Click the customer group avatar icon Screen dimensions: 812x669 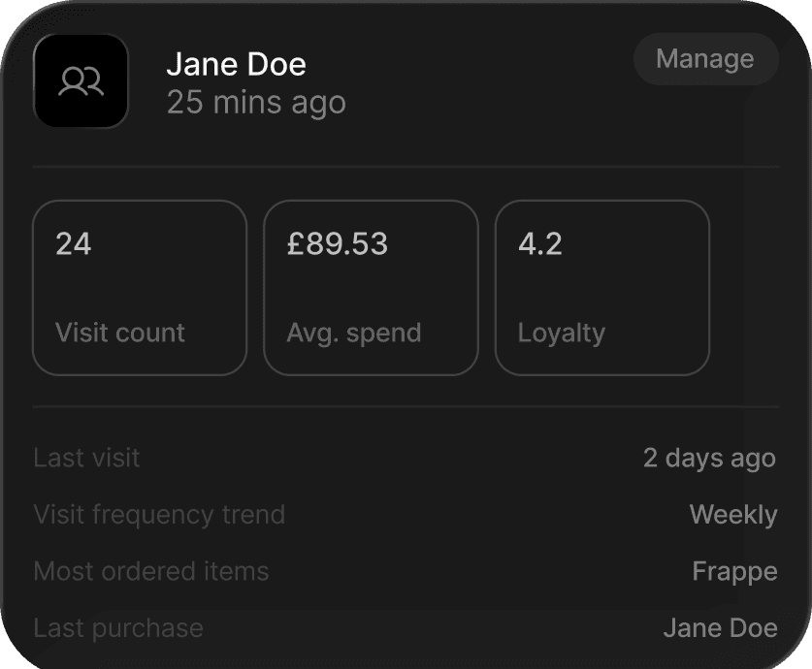coord(81,81)
